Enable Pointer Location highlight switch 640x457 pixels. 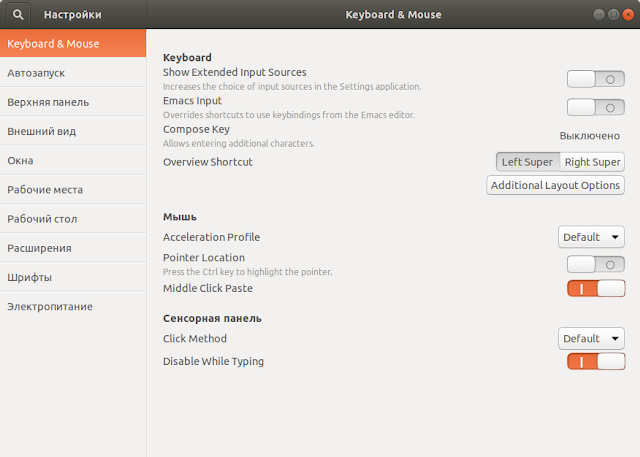[596, 264]
